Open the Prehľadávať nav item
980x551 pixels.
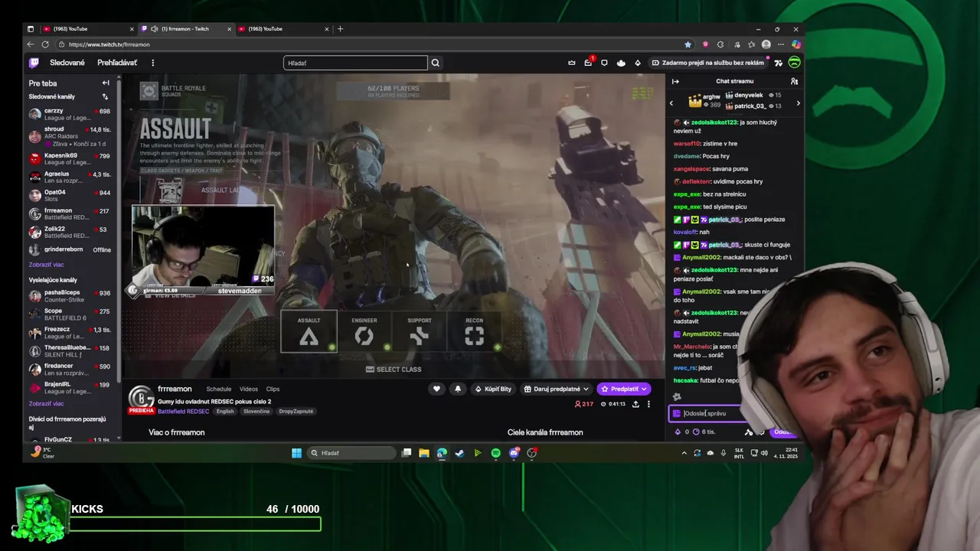click(117, 63)
